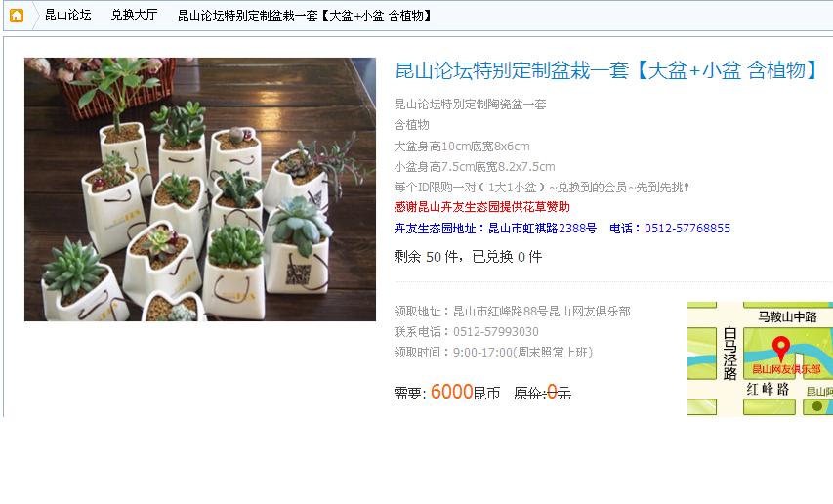Click the 昆山网友俱乐部 map label
Viewport: 833px width, 504px height.
click(786, 369)
